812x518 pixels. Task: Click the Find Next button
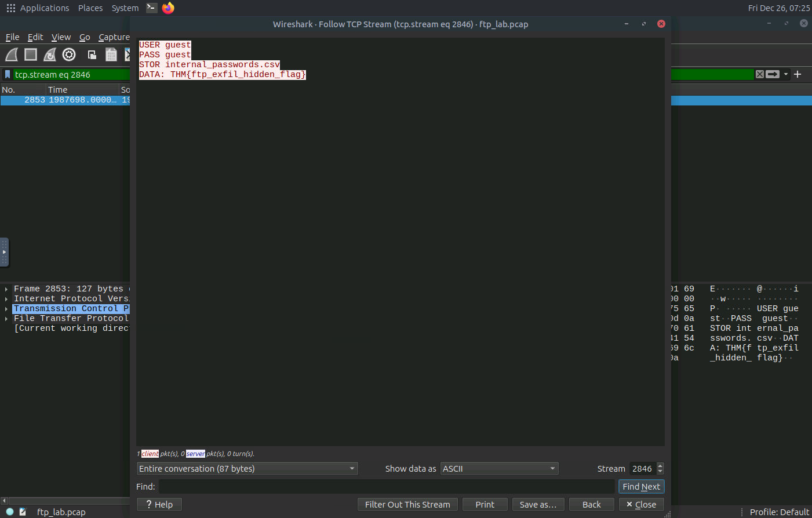tap(641, 487)
